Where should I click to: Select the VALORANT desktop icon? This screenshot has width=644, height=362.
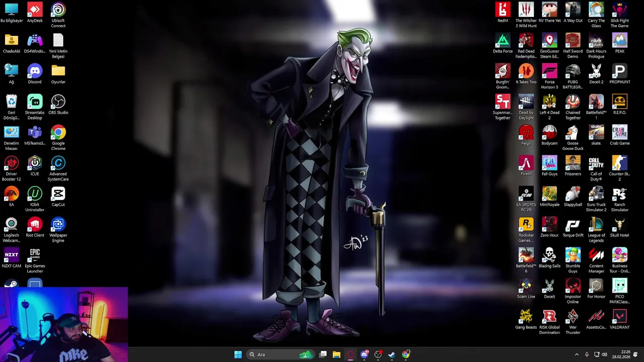point(619,319)
